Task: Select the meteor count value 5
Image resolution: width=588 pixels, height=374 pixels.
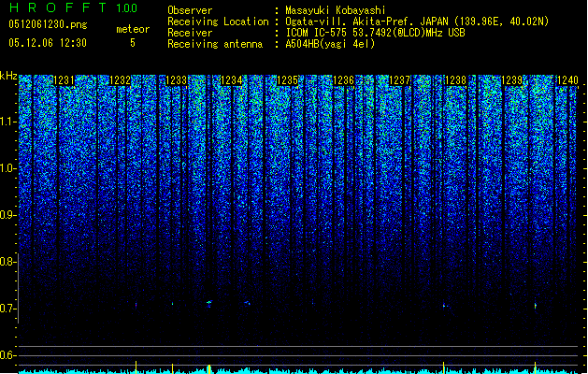Action: [133, 43]
